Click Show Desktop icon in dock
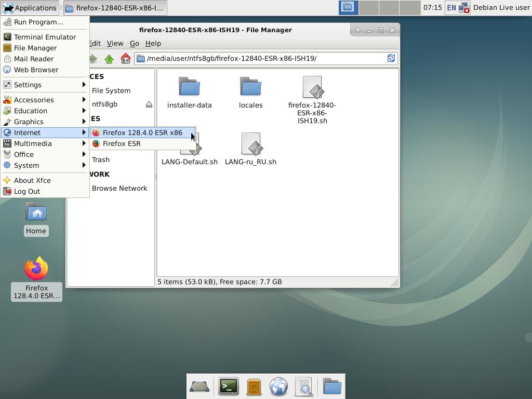 pyautogui.click(x=199, y=387)
